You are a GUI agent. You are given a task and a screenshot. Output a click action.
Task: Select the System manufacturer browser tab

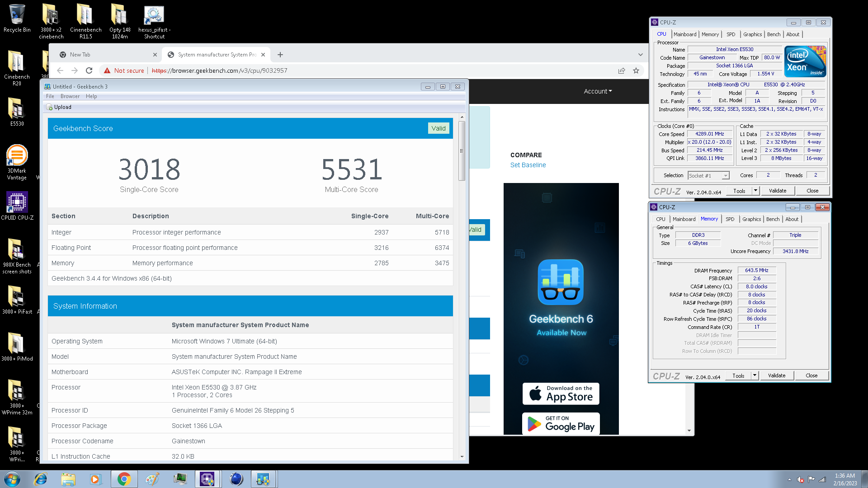click(x=216, y=55)
